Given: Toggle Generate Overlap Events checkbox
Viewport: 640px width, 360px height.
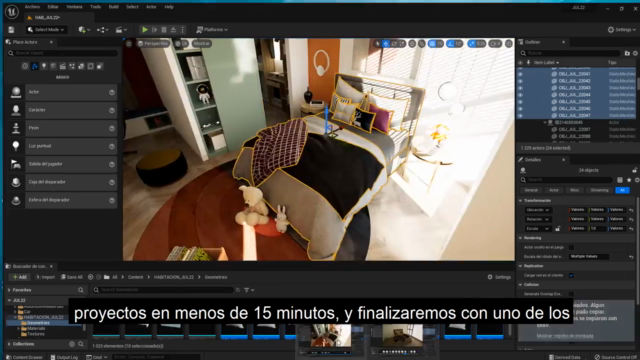Looking at the screenshot, I should click(x=571, y=294).
